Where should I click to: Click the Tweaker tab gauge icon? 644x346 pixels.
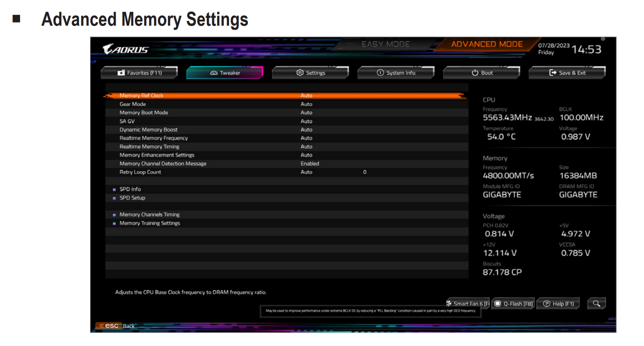point(214,73)
